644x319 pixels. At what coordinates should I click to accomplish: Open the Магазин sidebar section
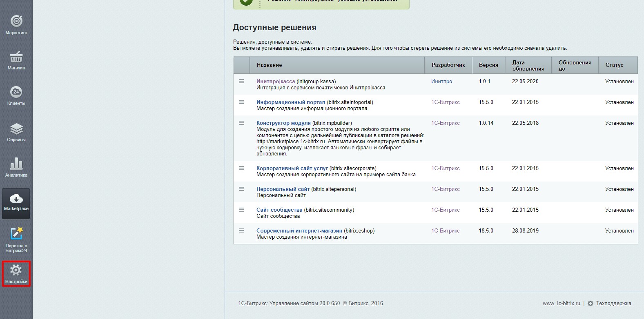pos(16,60)
